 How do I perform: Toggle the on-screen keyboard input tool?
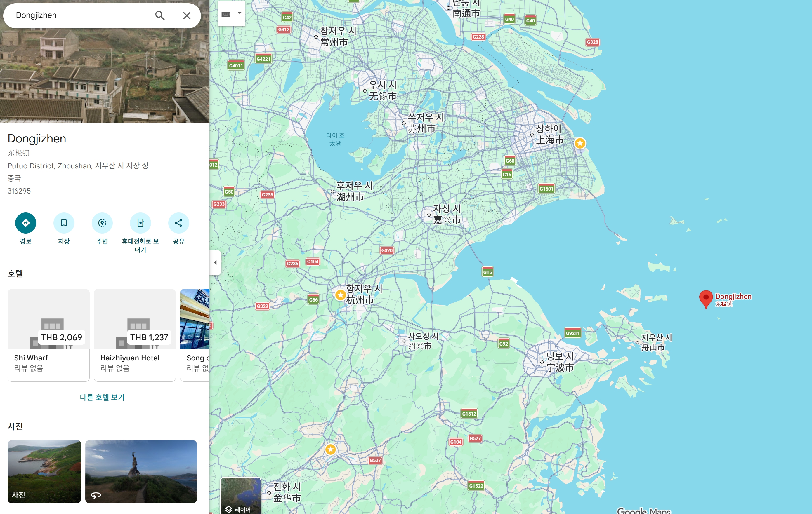coord(226,14)
